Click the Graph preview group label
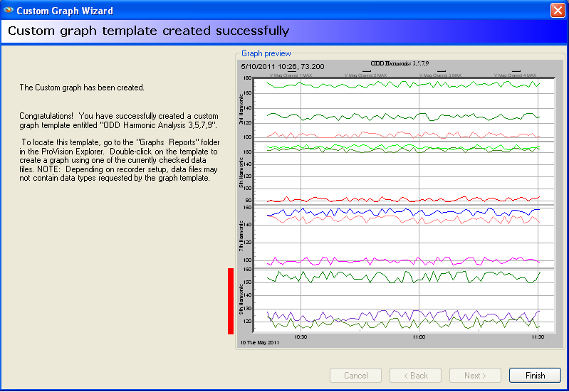Screen dimensions: 569x392 [266, 53]
